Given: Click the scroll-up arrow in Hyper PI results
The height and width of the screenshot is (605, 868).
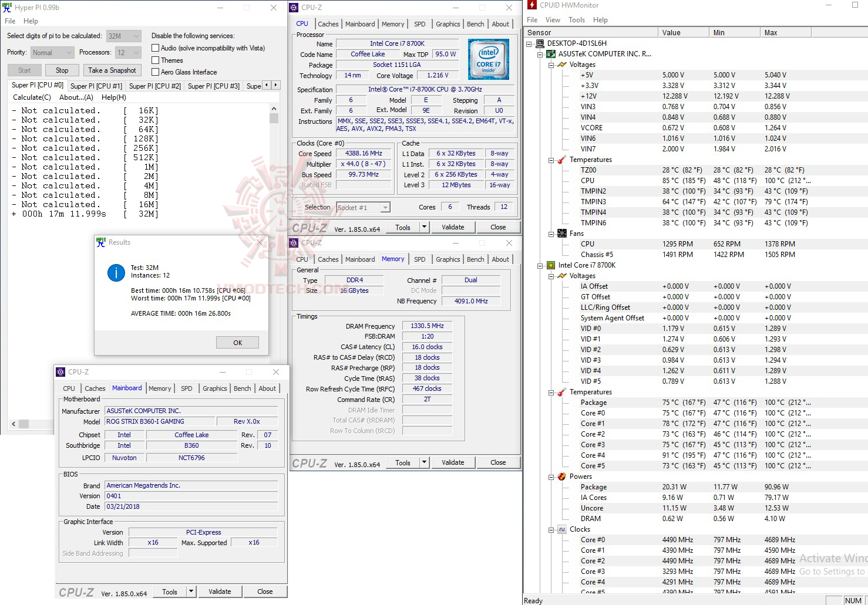Looking at the screenshot, I should [x=274, y=109].
